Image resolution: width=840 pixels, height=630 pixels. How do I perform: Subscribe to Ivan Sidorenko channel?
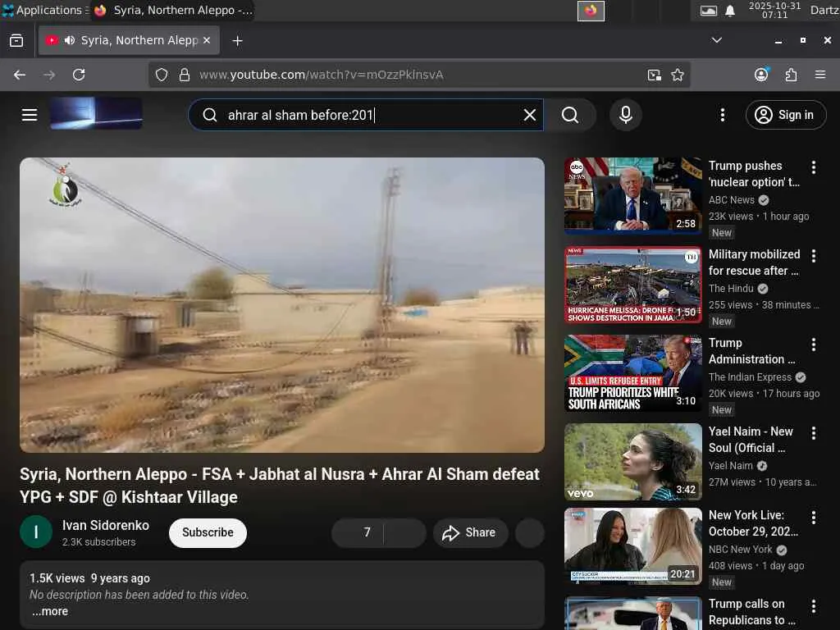[208, 532]
